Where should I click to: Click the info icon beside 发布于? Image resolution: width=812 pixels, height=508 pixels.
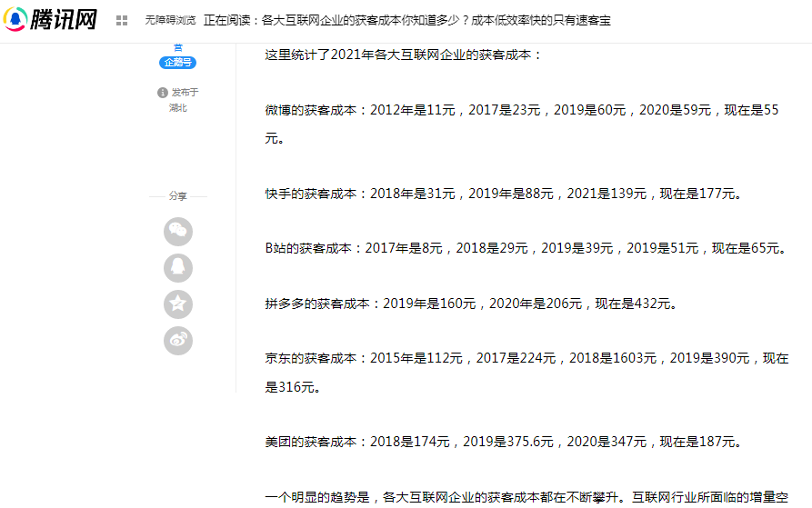[163, 92]
